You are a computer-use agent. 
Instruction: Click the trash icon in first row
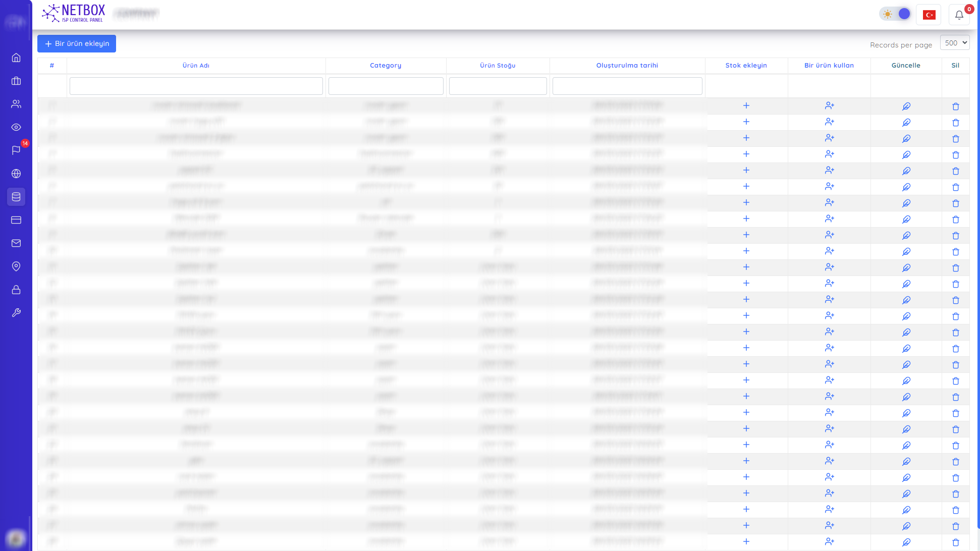point(955,106)
